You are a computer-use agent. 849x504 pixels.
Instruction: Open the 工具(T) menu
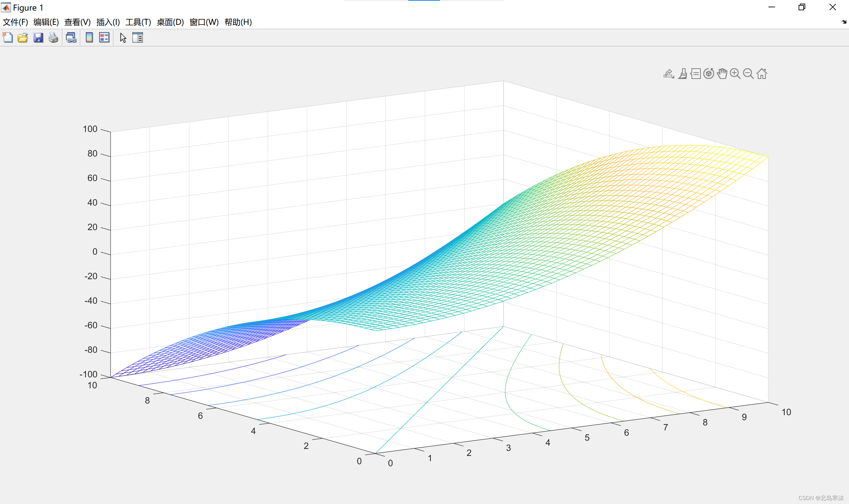tap(138, 22)
